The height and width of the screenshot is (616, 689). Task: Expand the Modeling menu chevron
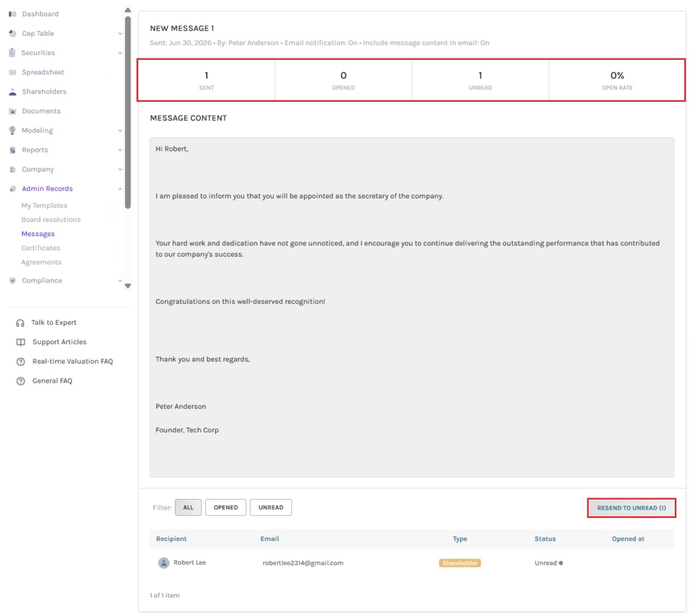click(120, 130)
